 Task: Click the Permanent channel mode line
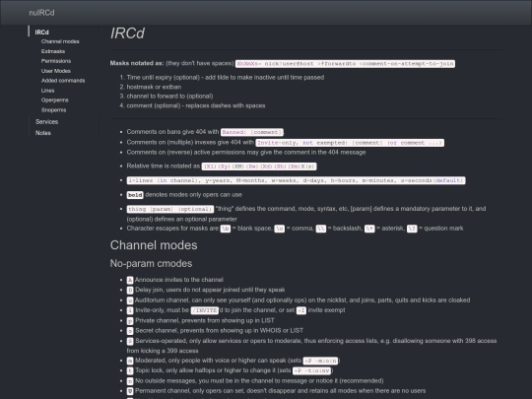click(276, 391)
